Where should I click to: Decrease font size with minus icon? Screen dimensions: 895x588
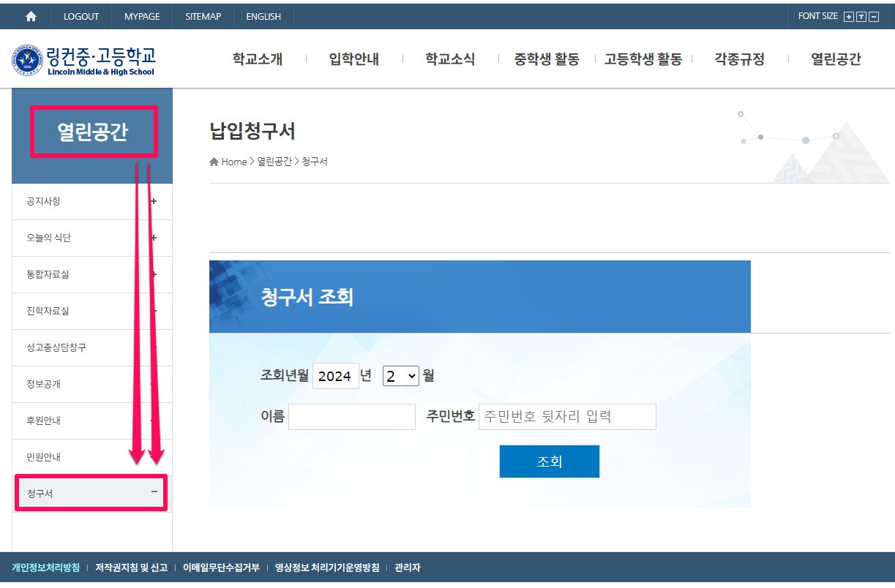(x=873, y=17)
